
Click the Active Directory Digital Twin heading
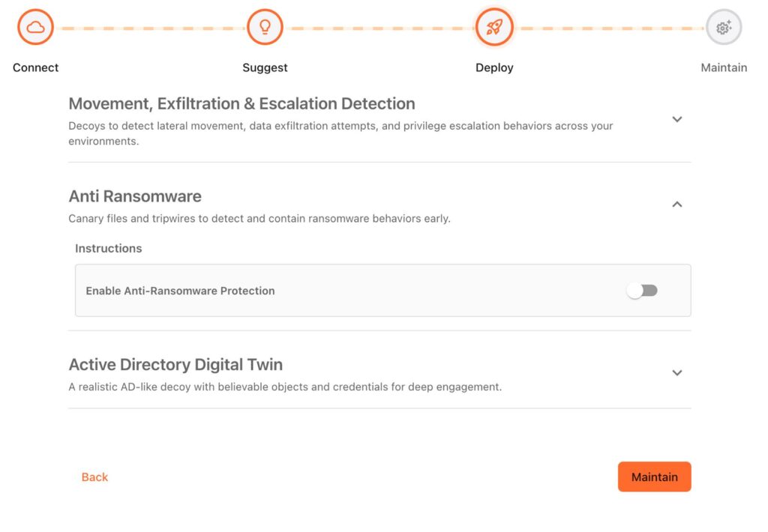pos(175,365)
